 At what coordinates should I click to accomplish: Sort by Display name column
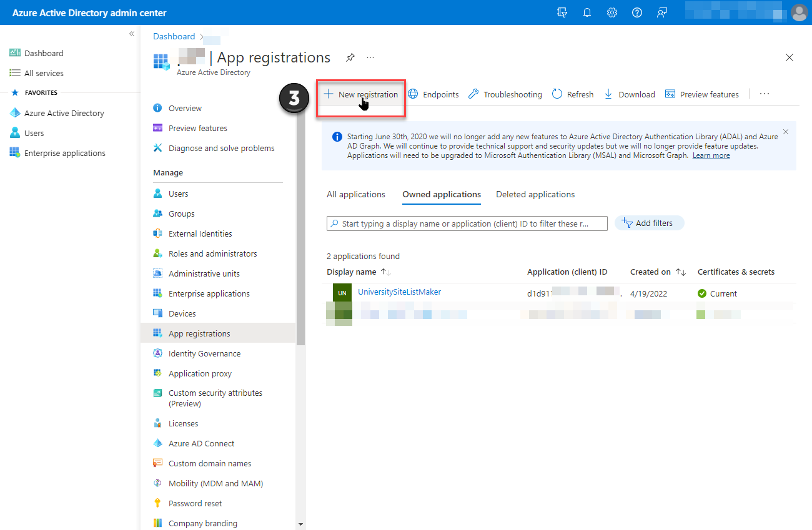pyautogui.click(x=359, y=272)
